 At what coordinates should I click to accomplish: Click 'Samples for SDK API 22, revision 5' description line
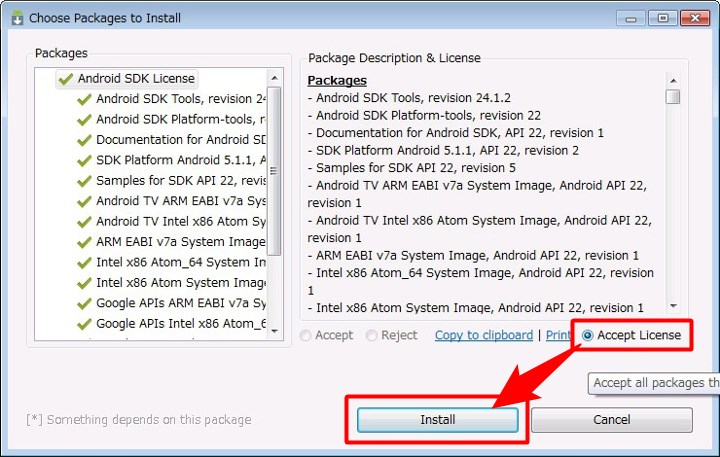(x=411, y=168)
